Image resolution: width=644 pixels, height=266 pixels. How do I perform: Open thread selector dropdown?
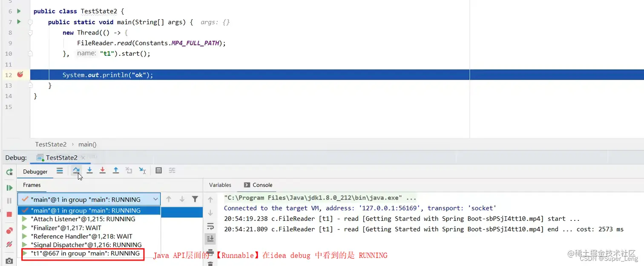(x=89, y=199)
